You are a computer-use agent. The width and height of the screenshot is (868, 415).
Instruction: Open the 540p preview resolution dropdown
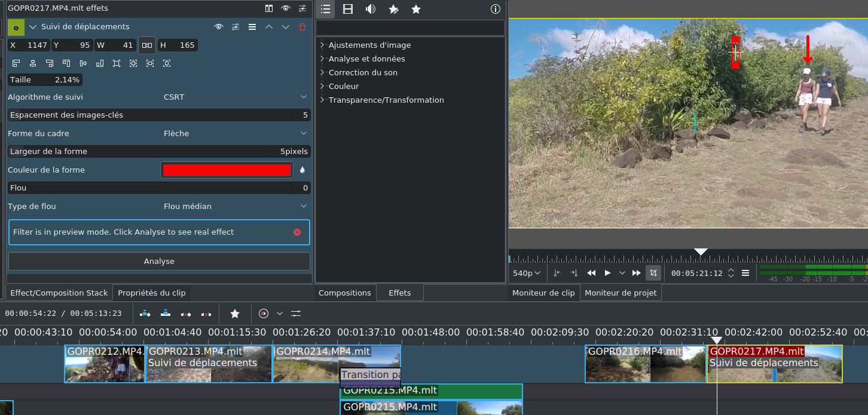[x=527, y=273]
